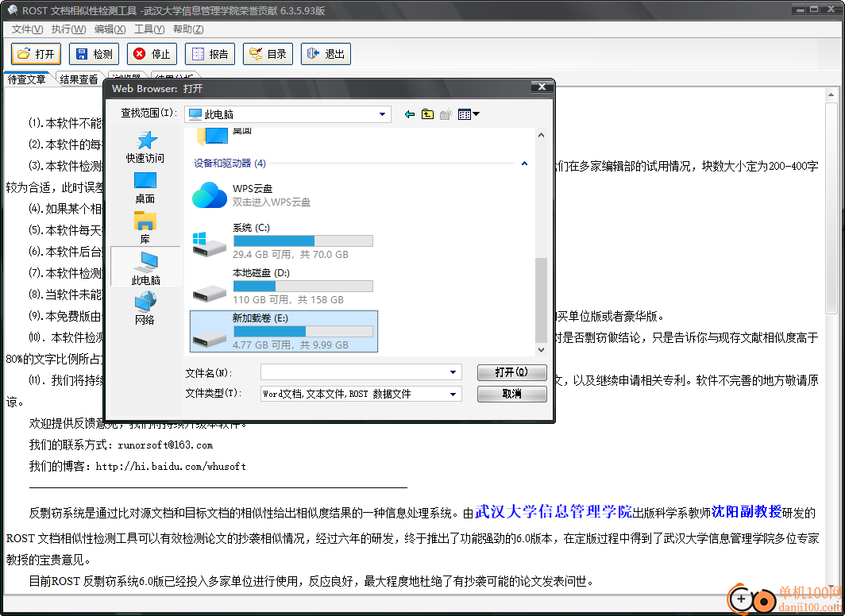Select 桌面 in dialog sidebar
Viewport: 845px width, 616px height.
[145, 188]
